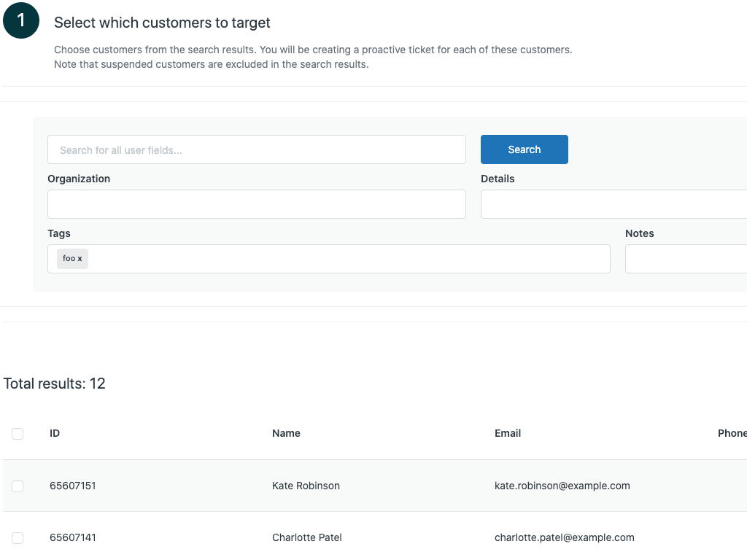Focus the 'Search for all user fields' box
This screenshot has height=560, width=747.
(256, 149)
